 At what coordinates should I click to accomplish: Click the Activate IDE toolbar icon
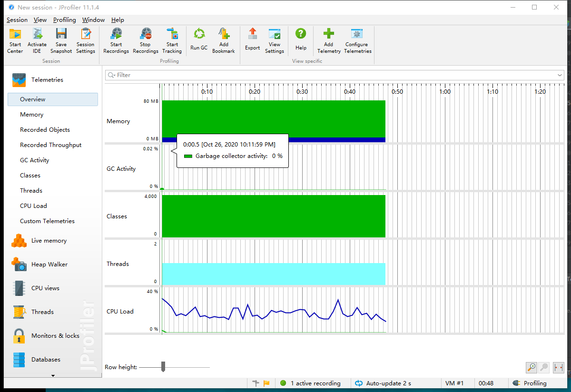pos(37,41)
